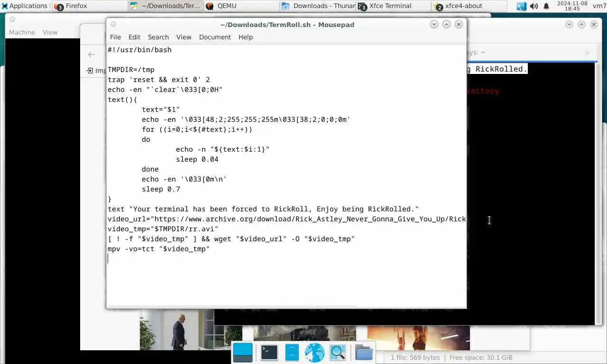Click the 'done' keyword line in editor
The height and width of the screenshot is (364, 607).
[x=150, y=169]
